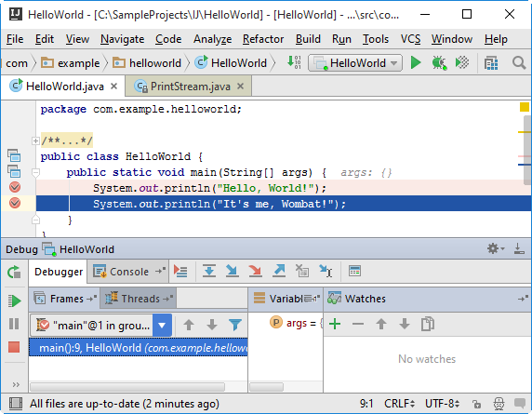
Task: Open CRLF line separator selector
Action: coord(399,404)
